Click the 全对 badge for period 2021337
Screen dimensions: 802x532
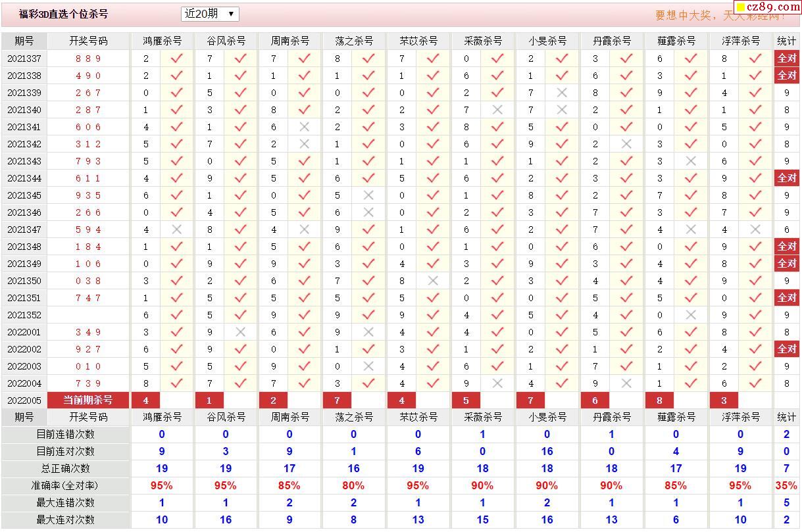click(x=787, y=59)
